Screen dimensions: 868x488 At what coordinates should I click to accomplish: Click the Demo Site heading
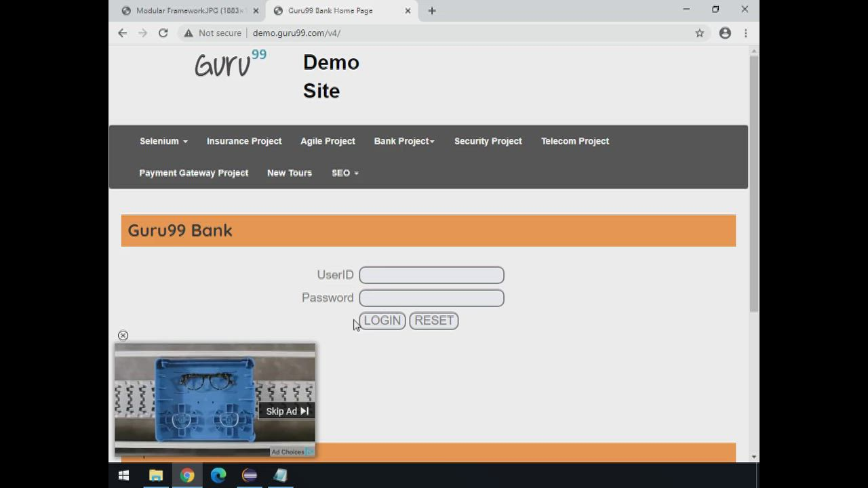(x=331, y=77)
